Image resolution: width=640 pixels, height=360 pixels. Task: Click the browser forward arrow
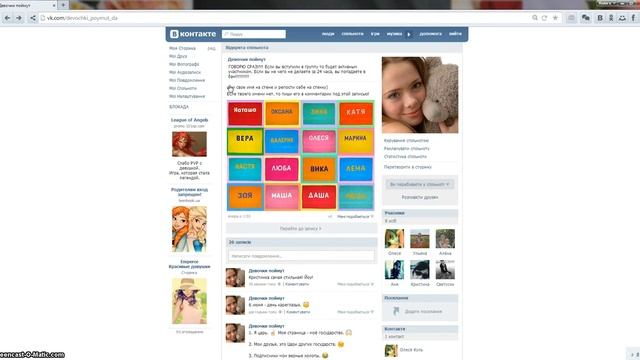click(x=19, y=18)
